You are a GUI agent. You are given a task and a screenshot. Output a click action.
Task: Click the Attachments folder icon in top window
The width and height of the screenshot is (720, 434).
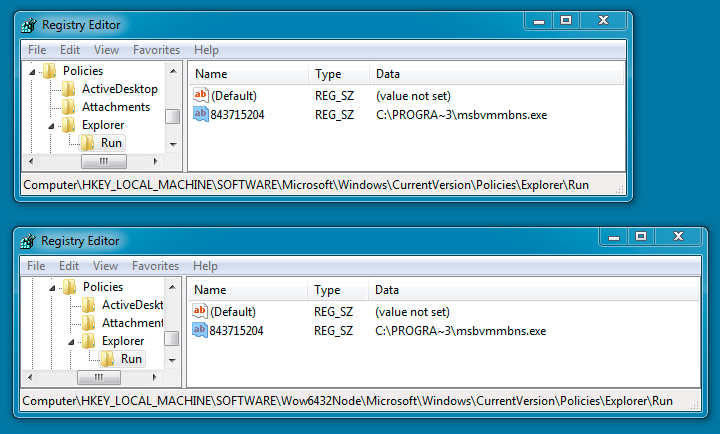[x=68, y=107]
